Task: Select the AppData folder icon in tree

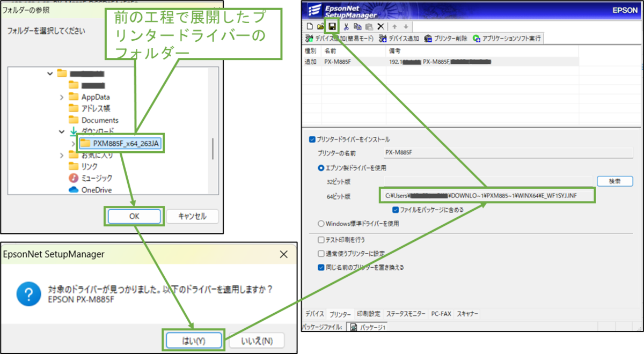Action: coord(74,97)
